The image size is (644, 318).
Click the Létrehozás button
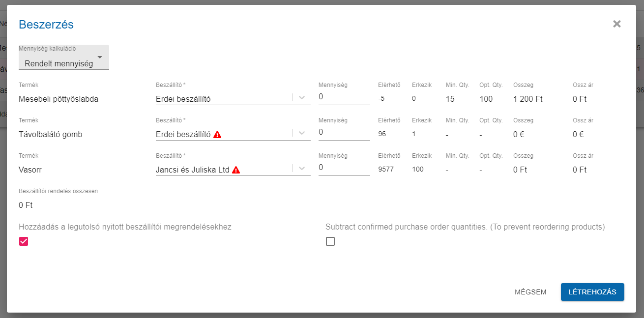(592, 292)
